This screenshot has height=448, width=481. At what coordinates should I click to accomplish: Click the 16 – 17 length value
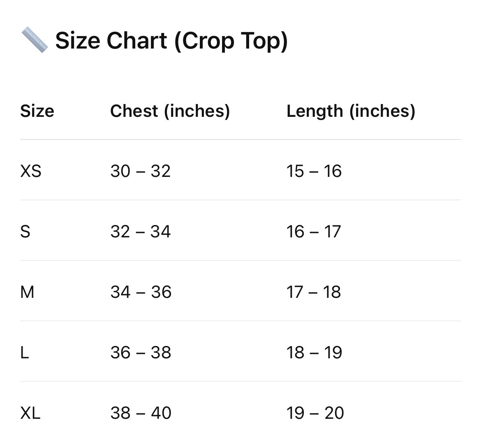tap(314, 232)
